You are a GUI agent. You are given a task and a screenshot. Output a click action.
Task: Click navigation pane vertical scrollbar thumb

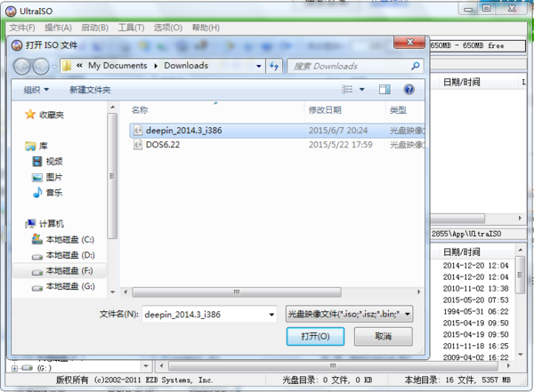(112, 176)
